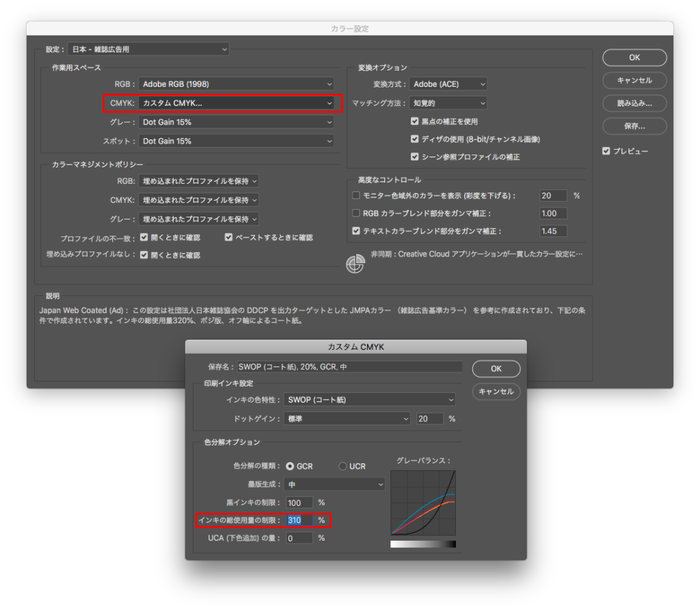Click the 保存名 name field

[349, 367]
